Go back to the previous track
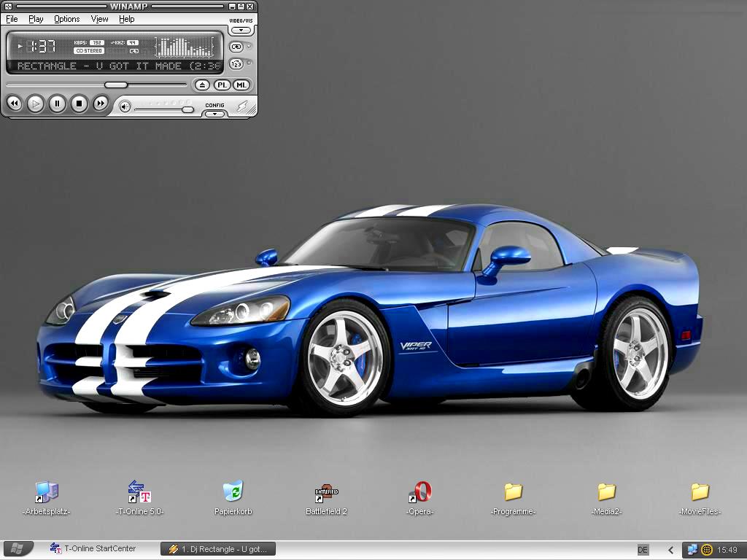The image size is (747, 560). coord(14,104)
